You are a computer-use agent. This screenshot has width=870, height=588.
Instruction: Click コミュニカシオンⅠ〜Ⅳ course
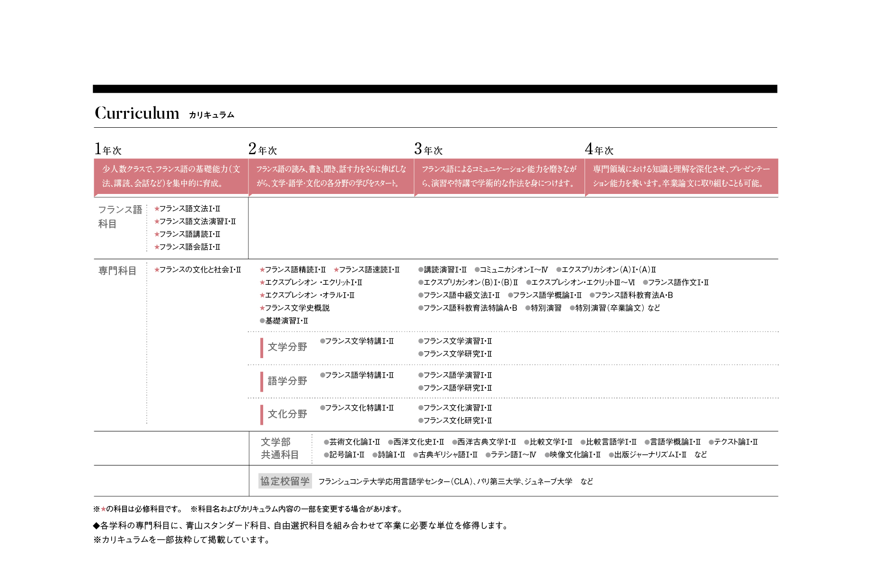click(512, 270)
